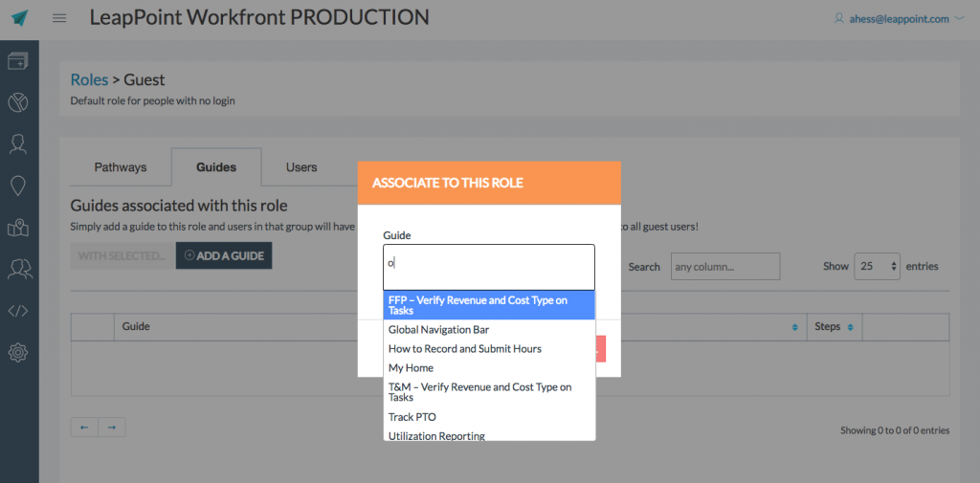Click the sort arrows left of Steps column
Screen dimensions: 980x483
pyautogui.click(x=795, y=327)
